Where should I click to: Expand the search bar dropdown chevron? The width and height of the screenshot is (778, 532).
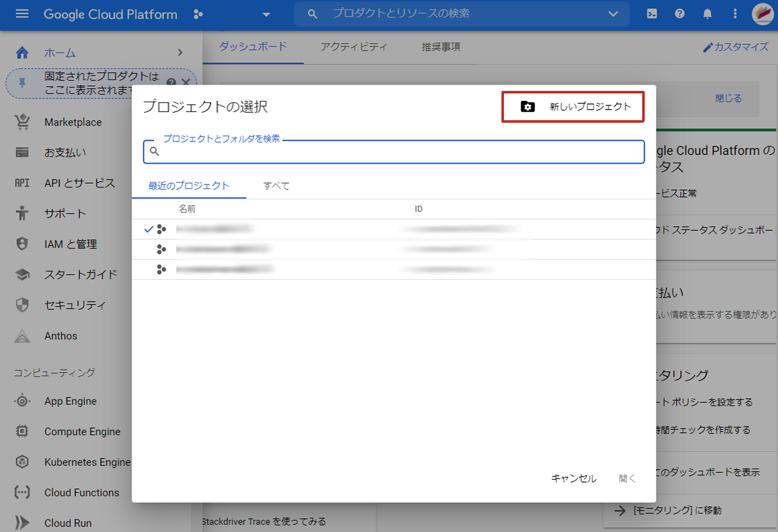point(613,14)
